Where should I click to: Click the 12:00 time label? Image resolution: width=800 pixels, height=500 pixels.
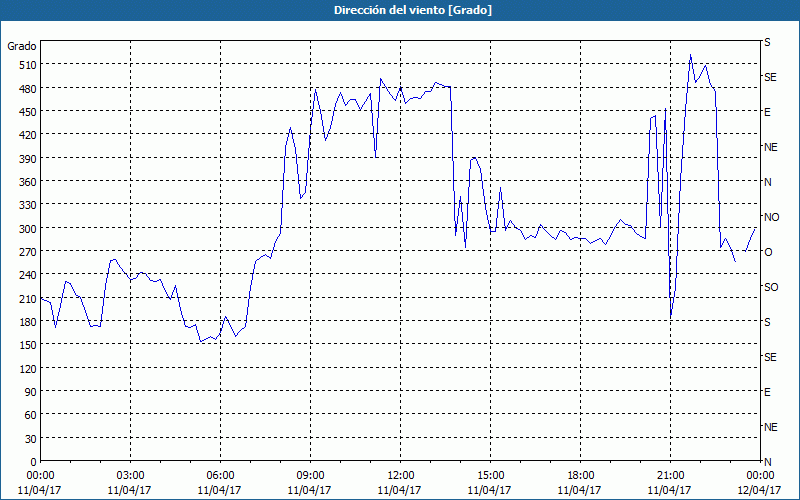[401, 476]
